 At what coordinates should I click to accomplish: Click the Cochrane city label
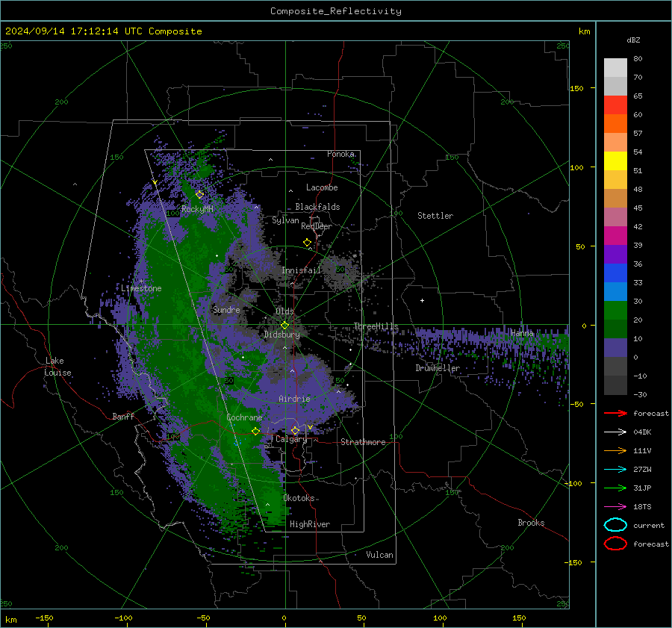point(244,417)
